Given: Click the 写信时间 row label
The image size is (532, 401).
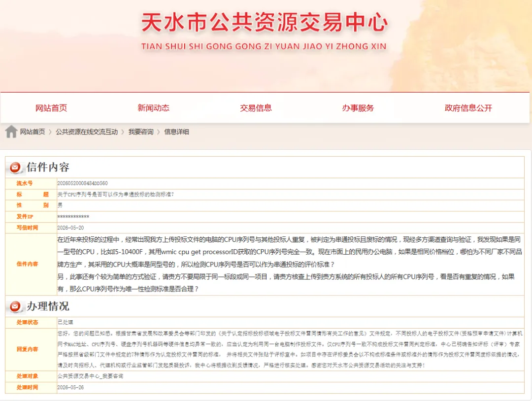Looking at the screenshot, I should pos(27,228).
